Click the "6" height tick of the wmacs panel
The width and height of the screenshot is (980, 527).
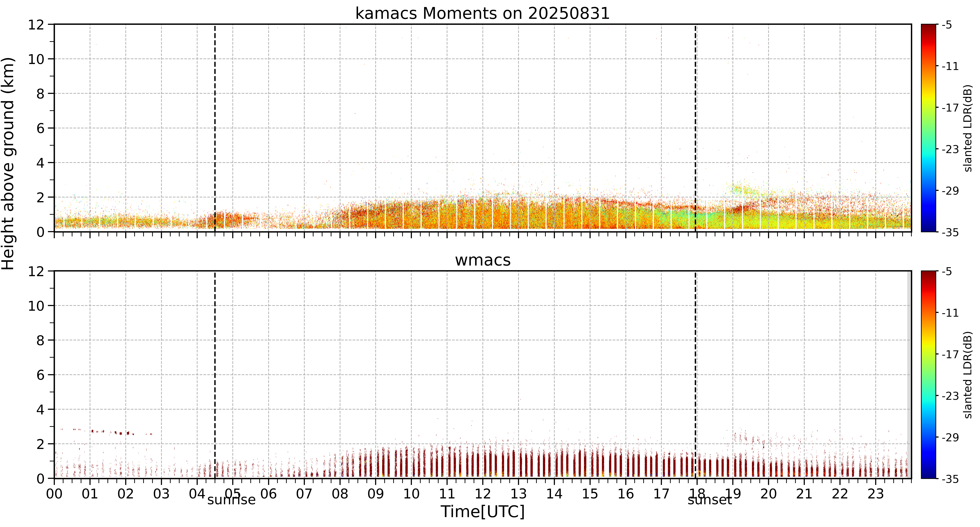(x=40, y=375)
